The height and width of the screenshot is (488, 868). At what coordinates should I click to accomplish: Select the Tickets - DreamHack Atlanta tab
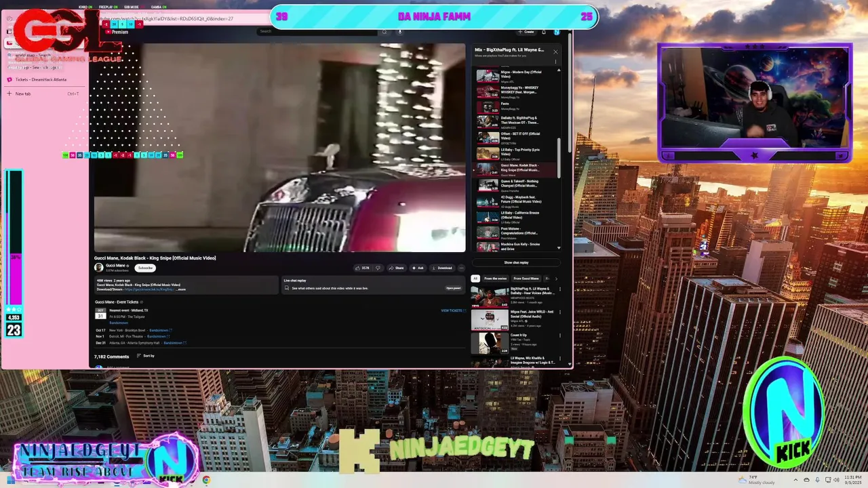coord(45,79)
